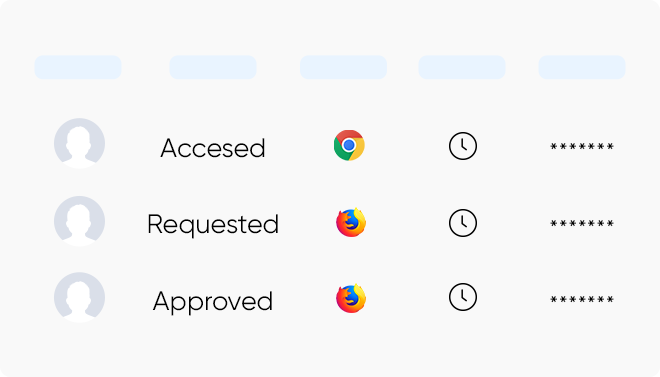
Task: Click the Chrome browser icon in Accesed row
Action: 349,145
